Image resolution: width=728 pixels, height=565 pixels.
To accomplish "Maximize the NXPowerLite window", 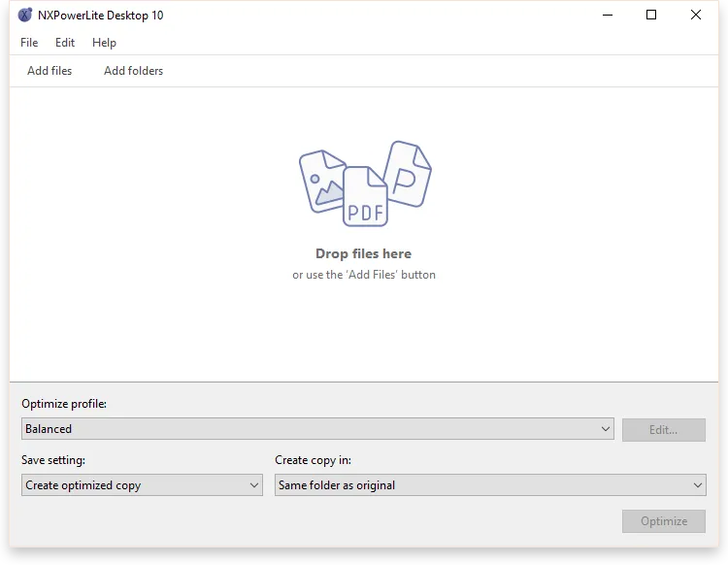I will pos(651,15).
